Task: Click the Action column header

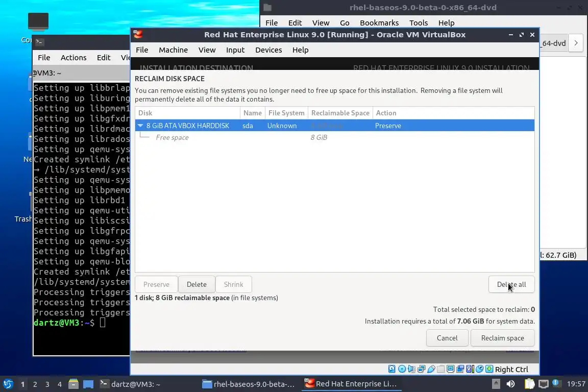Action: pyautogui.click(x=454, y=113)
